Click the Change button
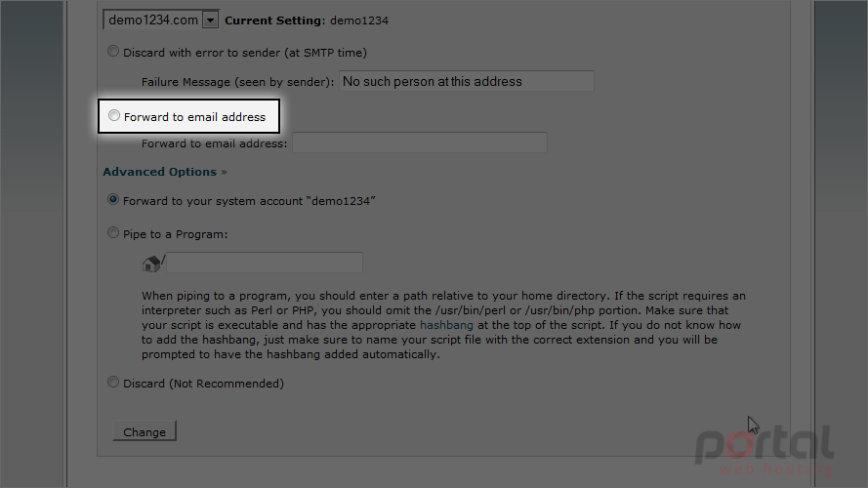This screenshot has height=488, width=868. click(145, 431)
